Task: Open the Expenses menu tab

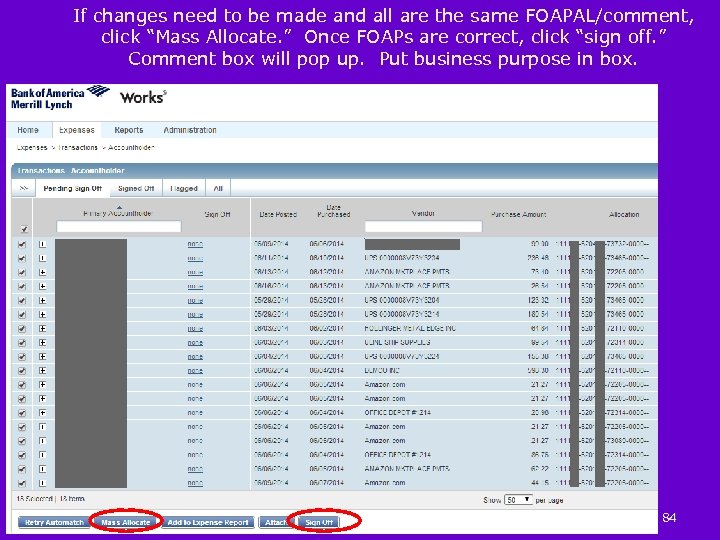Action: (77, 130)
